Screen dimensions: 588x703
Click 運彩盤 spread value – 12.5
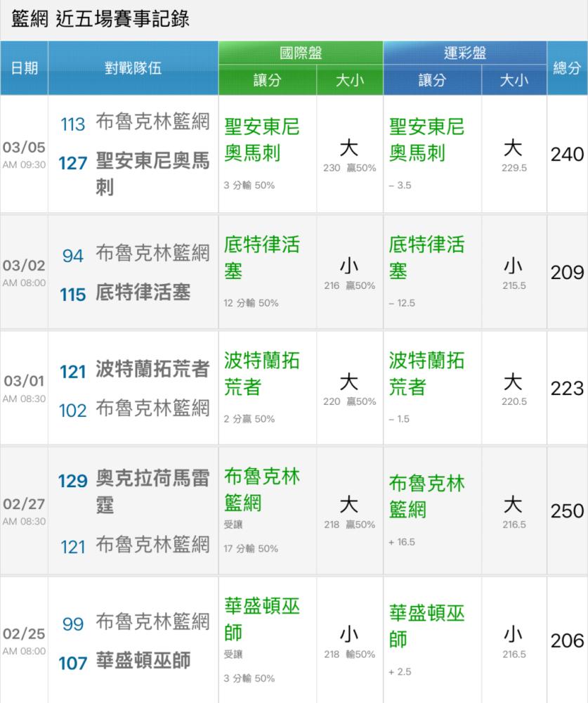[402, 303]
